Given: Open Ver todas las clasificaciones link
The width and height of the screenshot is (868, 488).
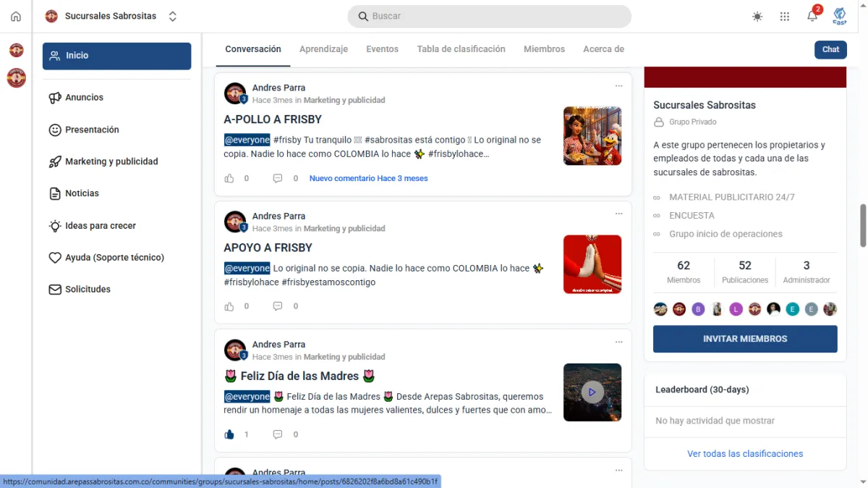Looking at the screenshot, I should click(x=745, y=454).
